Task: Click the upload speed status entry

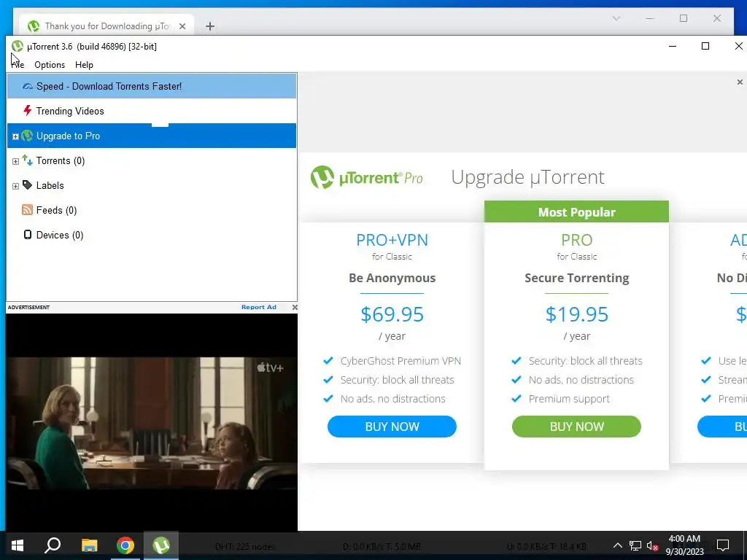Action: 546,547
